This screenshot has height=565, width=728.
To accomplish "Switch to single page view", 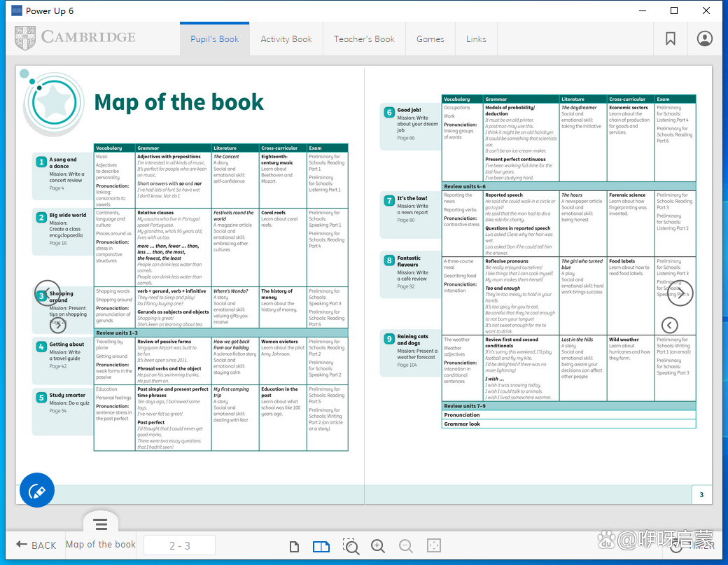I will [294, 546].
